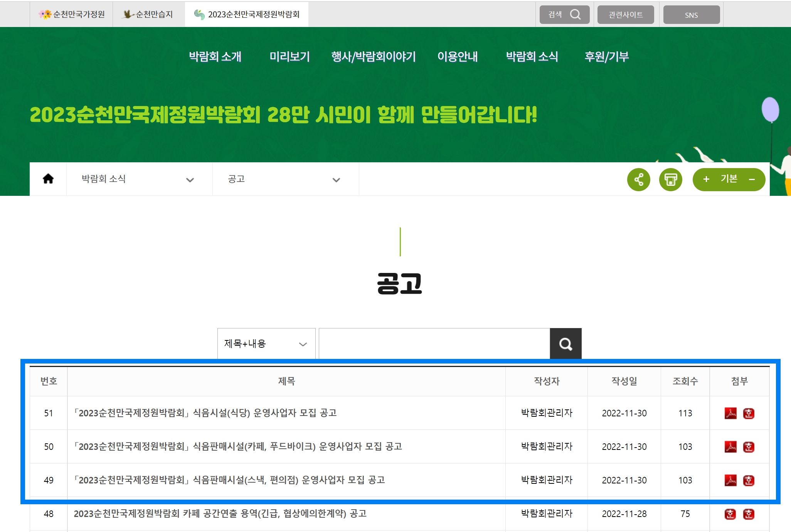Open the 이용안내 menu
Viewport: 791px width, 532px height.
458,57
